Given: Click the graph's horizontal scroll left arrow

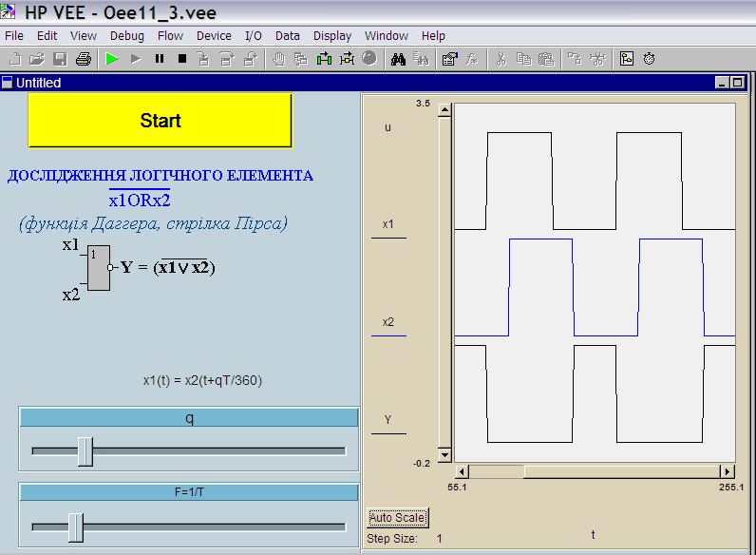Looking at the screenshot, I should pos(462,471).
